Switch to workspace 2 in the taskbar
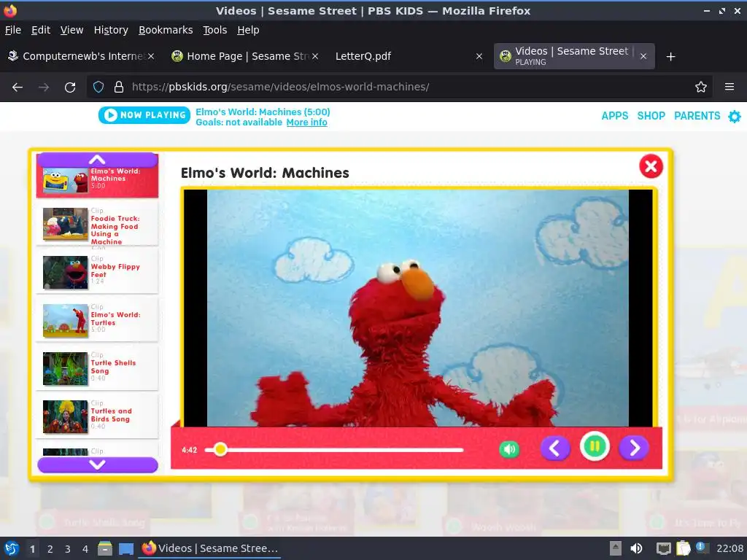The image size is (747, 560). [50, 549]
